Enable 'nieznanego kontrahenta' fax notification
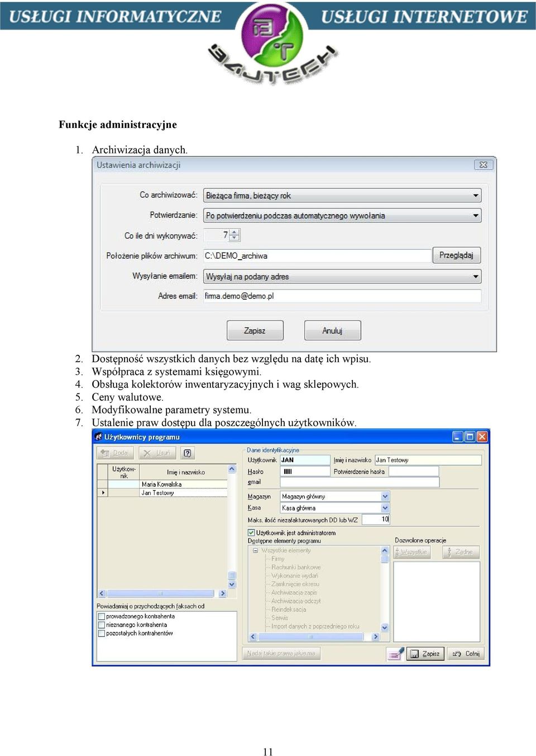 pyautogui.click(x=102, y=625)
